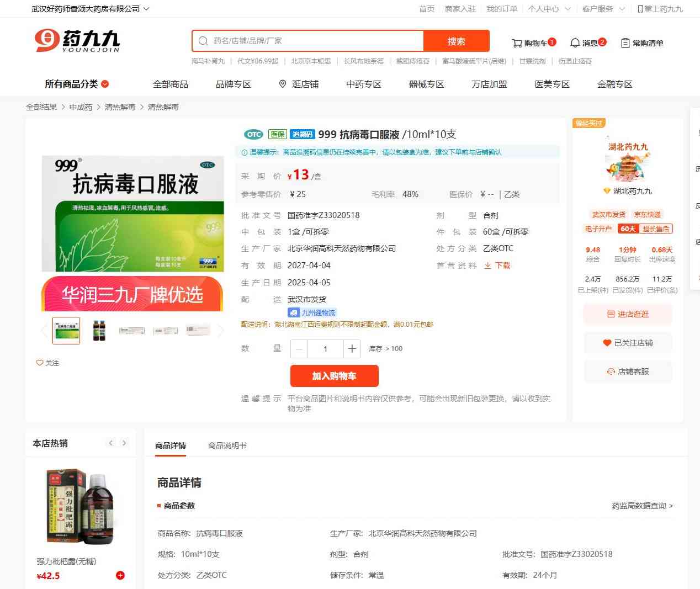The image size is (700, 589).
Task: Switch to the 商品说明书 tab
Action: click(227, 445)
